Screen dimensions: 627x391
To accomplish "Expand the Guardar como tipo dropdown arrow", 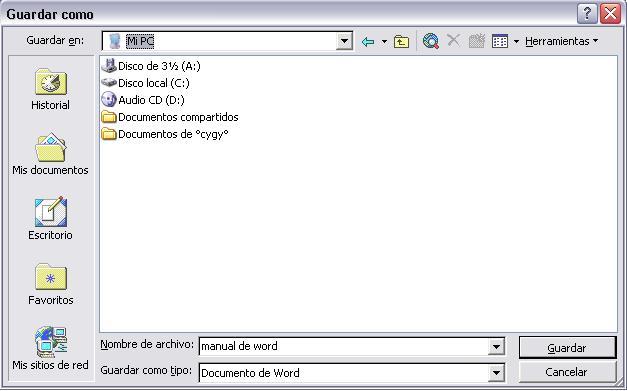I will coord(496,373).
